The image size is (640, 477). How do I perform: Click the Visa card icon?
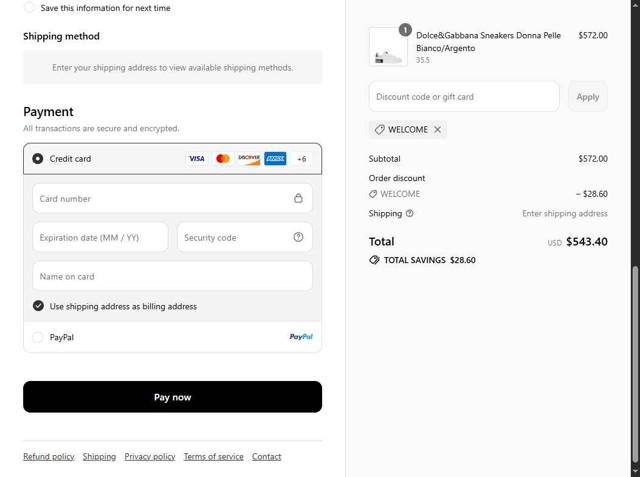coord(197,159)
